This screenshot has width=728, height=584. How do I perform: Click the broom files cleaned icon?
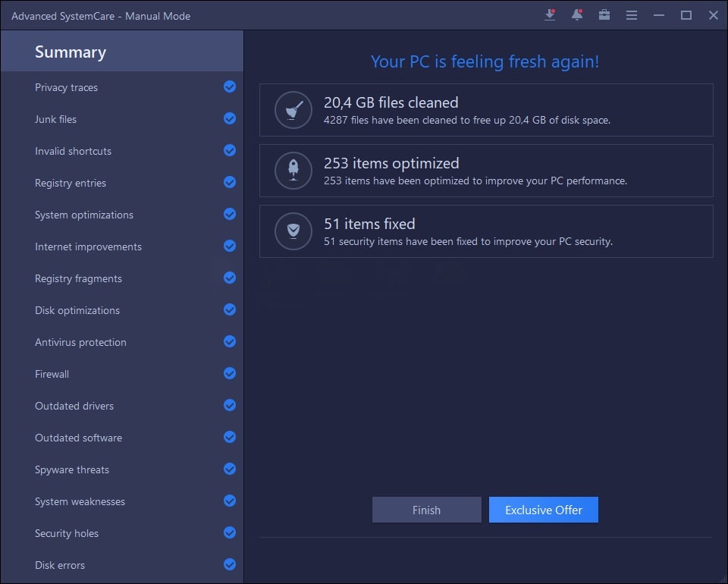coord(293,110)
